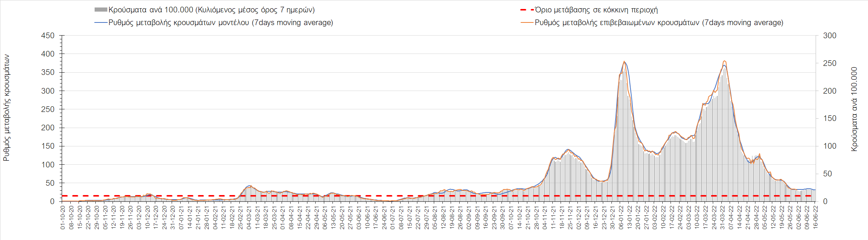Select legend label 'Ρυθμός μεταβολής κρουσμάτων μοντέλου'
868x240 pixels.
tap(221, 22)
